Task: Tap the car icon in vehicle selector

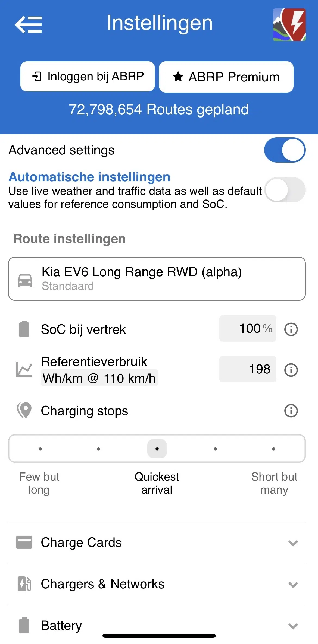Action: [x=25, y=280]
